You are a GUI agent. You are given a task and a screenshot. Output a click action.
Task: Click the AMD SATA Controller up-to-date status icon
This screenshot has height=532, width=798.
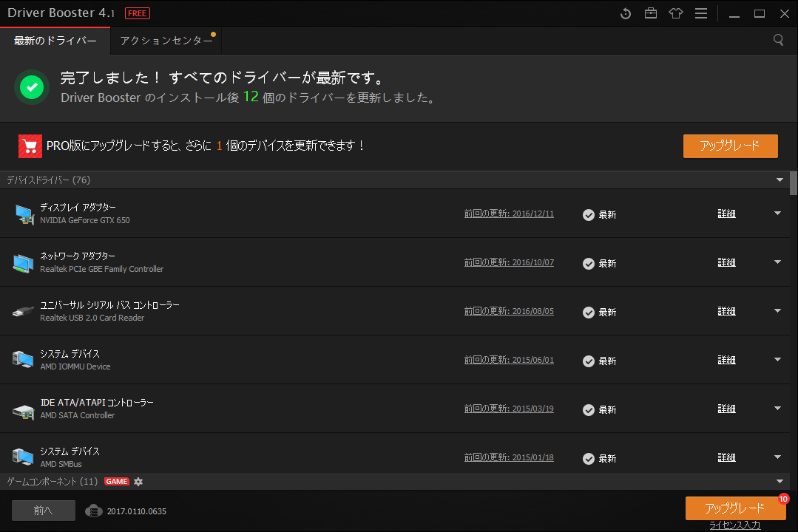(x=588, y=410)
